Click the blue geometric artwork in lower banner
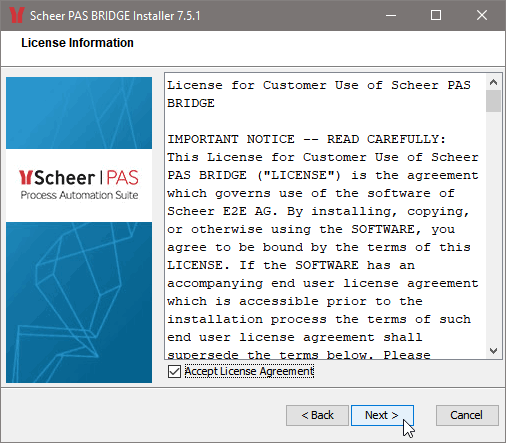Viewport: 506px width, 443px height. pos(79,302)
